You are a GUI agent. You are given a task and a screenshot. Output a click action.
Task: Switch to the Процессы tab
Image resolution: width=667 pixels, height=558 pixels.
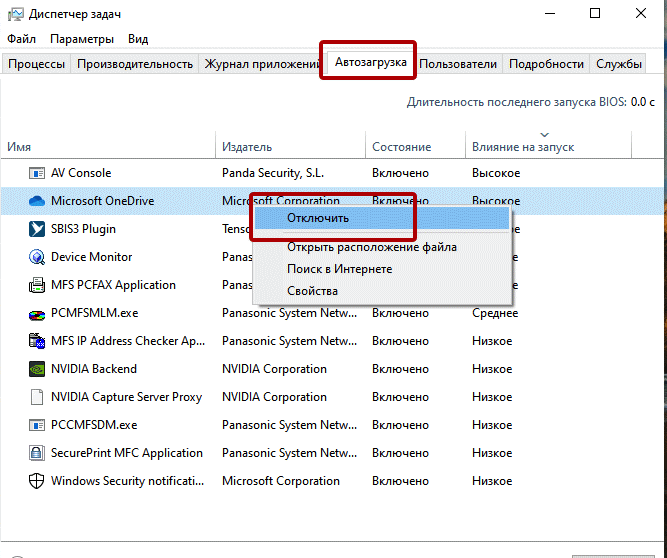[36, 64]
